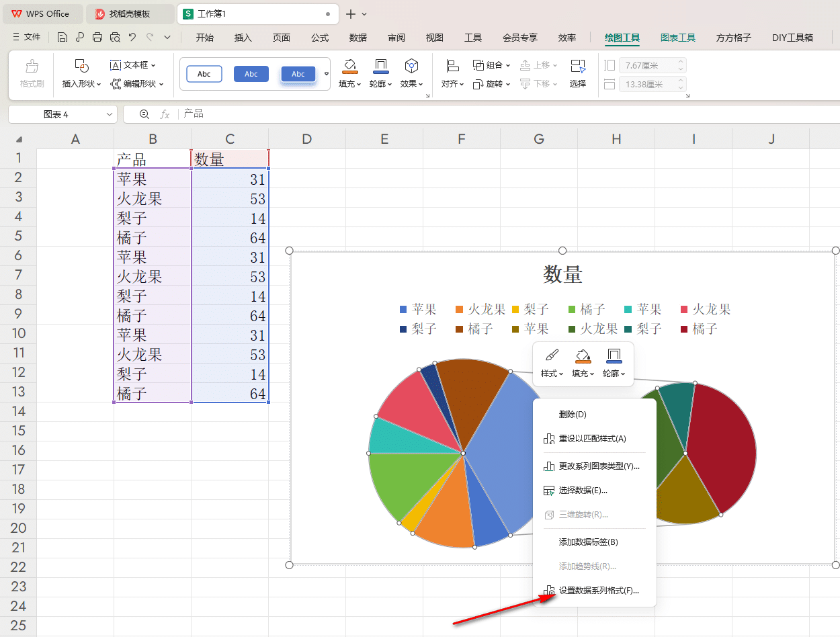Click the Print icon in quick access toolbar
Viewport: 840px width, 637px height.
pos(97,38)
